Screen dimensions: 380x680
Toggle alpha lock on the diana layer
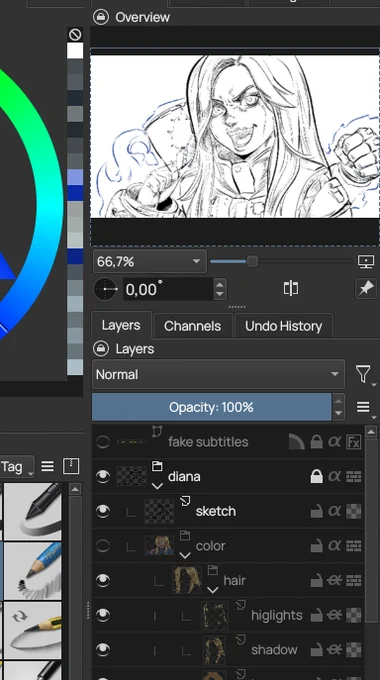[334, 477]
